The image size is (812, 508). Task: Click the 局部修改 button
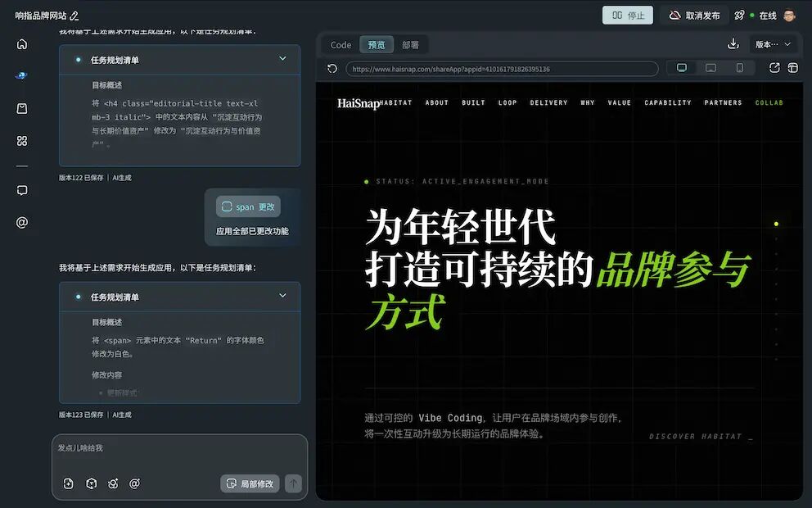pos(250,483)
